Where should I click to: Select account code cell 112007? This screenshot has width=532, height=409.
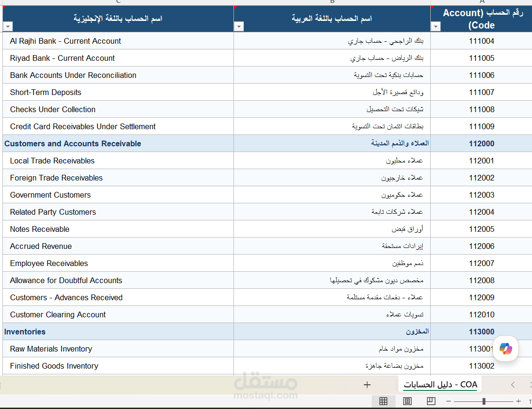(482, 263)
